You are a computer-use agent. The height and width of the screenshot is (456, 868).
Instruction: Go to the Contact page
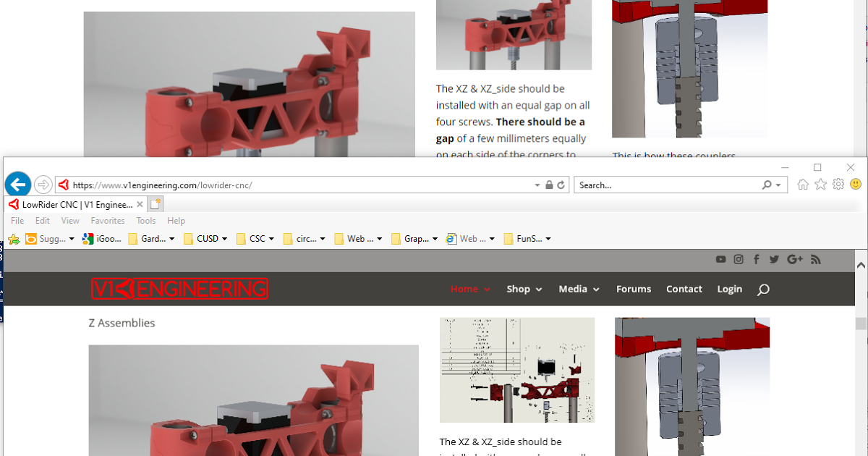coord(684,289)
